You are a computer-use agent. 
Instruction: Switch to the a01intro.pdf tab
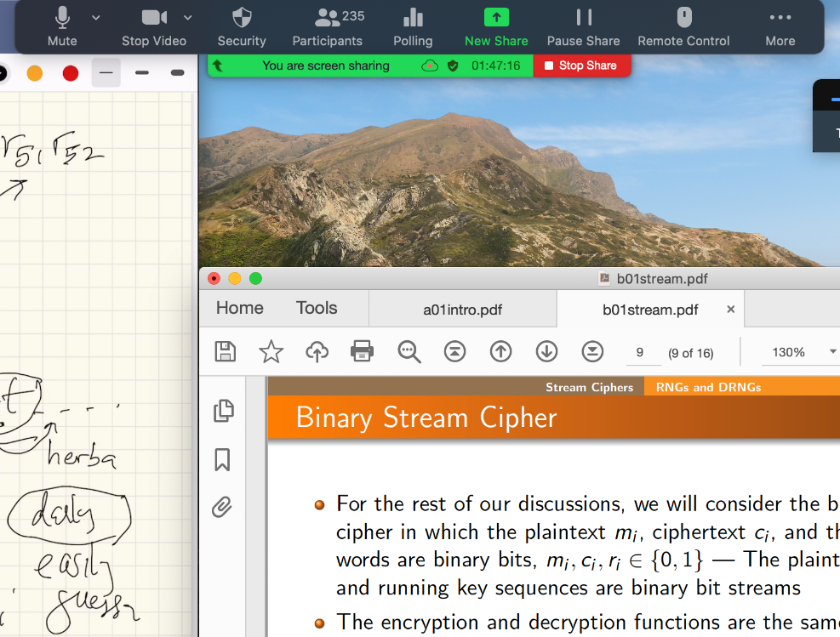coord(462,310)
